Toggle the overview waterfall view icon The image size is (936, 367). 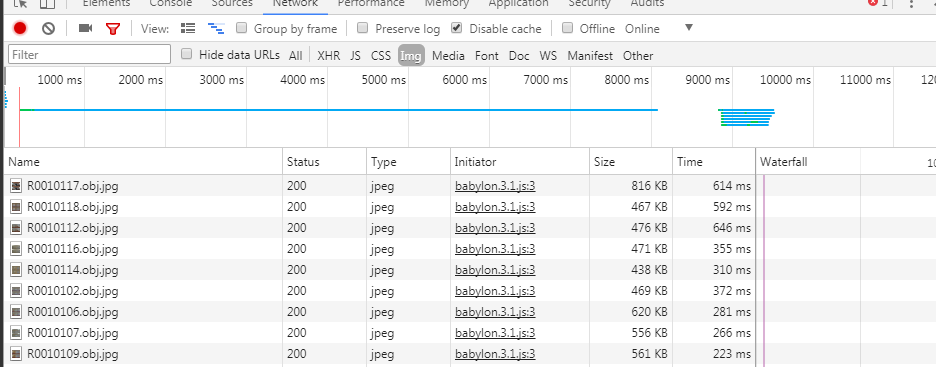click(x=215, y=28)
